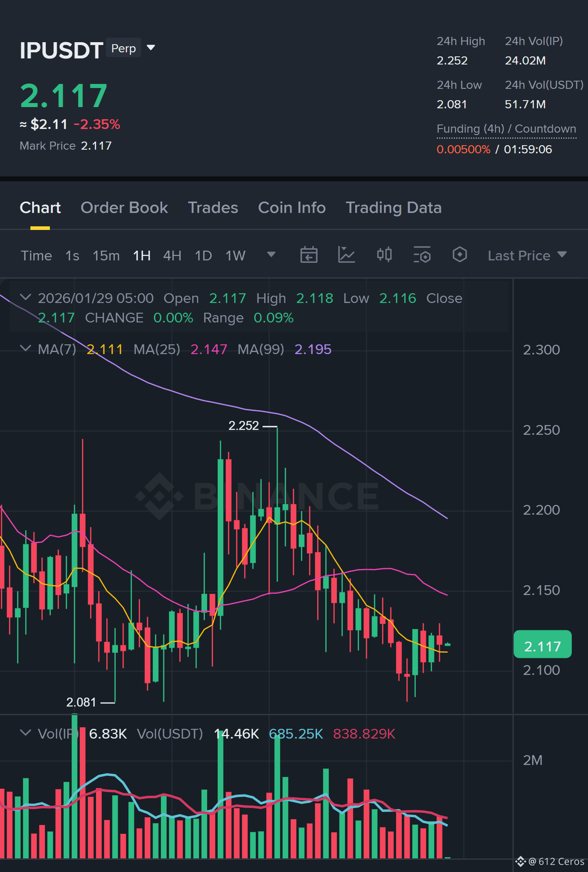
Task: Select the 15m timeframe
Action: (x=106, y=256)
